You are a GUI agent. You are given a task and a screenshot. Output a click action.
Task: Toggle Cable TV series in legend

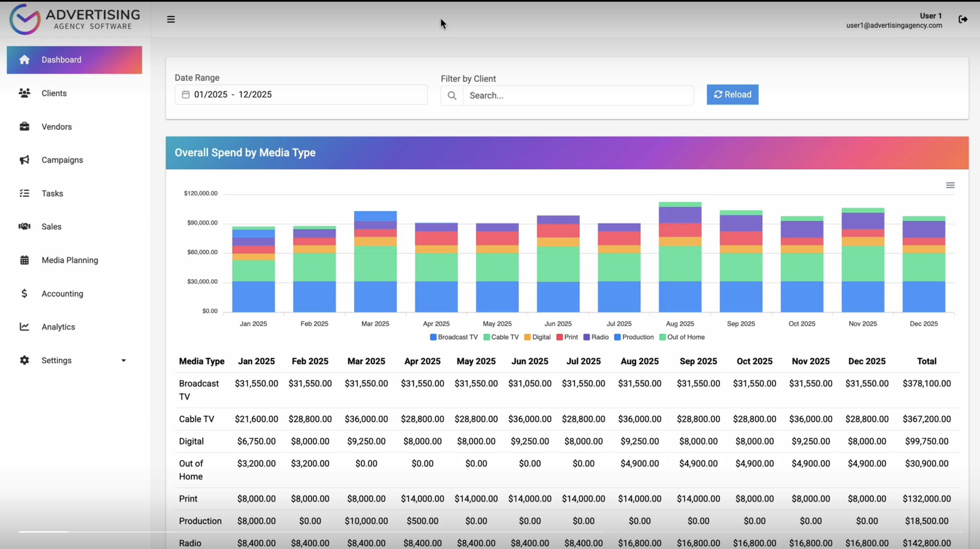501,337
